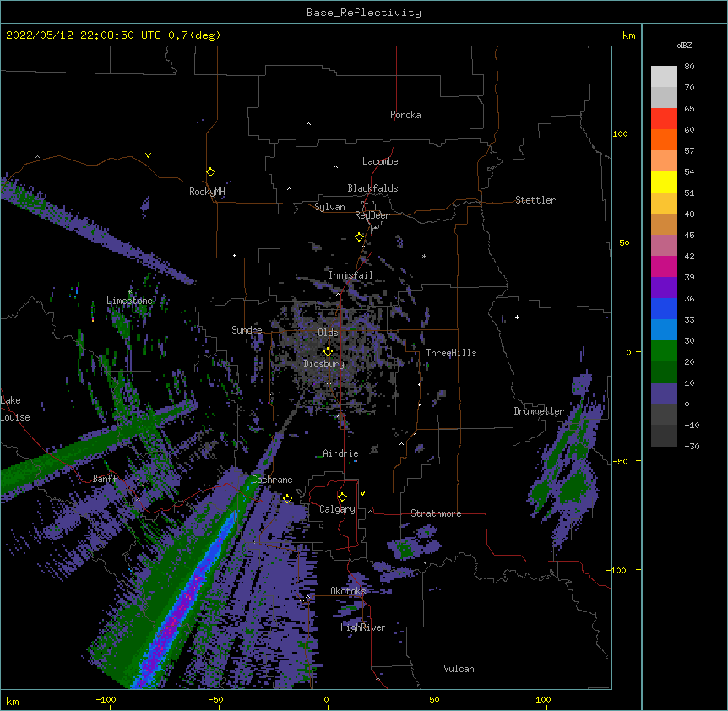The height and width of the screenshot is (711, 728).
Task: Click the -50 tick on the right axis
Action: pyautogui.click(x=620, y=461)
